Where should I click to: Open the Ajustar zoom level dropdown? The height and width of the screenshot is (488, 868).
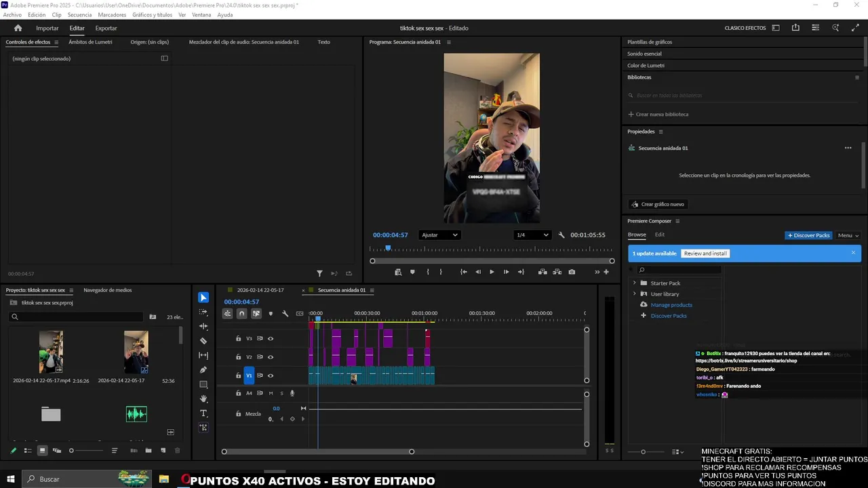click(439, 235)
